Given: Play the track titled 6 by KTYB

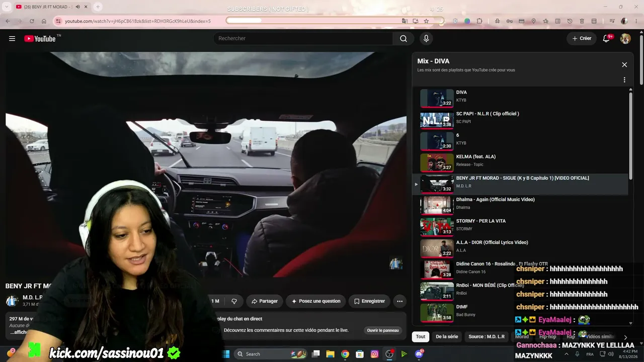Looking at the screenshot, I should (x=521, y=141).
